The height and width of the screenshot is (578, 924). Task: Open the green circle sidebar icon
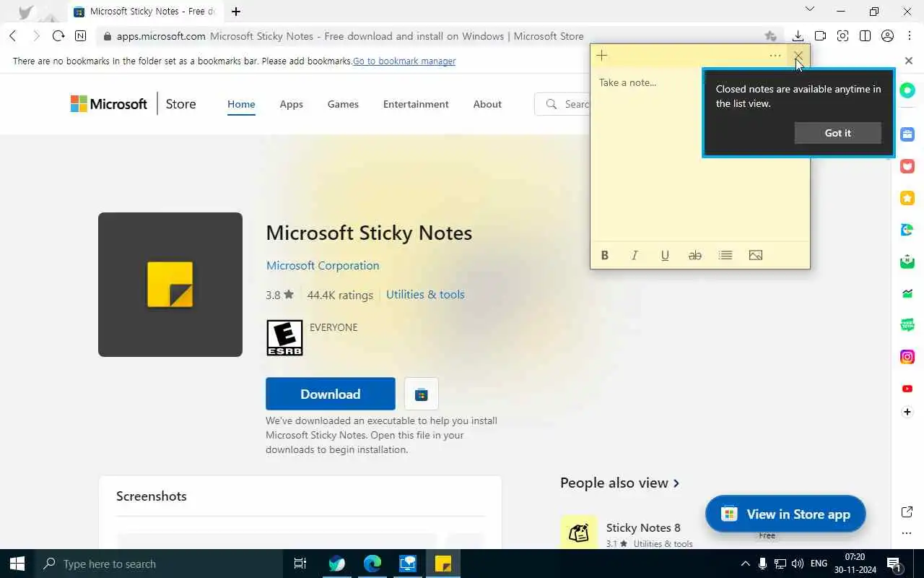[x=907, y=90]
